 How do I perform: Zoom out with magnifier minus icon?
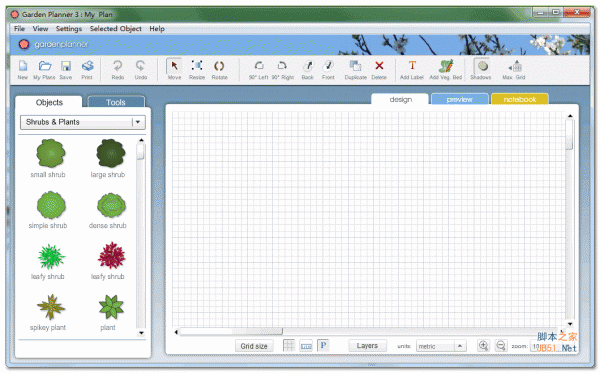(x=501, y=346)
